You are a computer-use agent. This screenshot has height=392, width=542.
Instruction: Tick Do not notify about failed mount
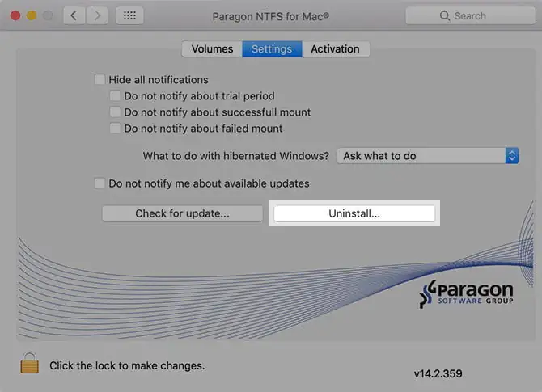coord(115,129)
